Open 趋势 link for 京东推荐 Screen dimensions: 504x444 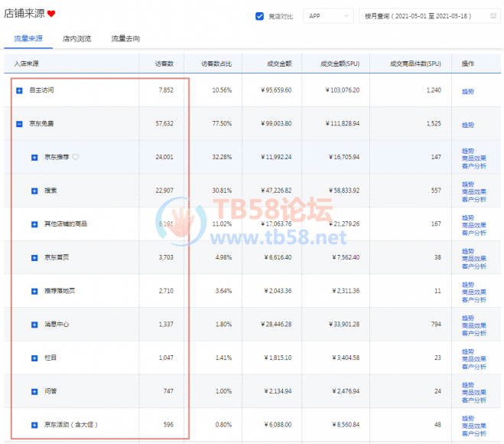click(468, 151)
